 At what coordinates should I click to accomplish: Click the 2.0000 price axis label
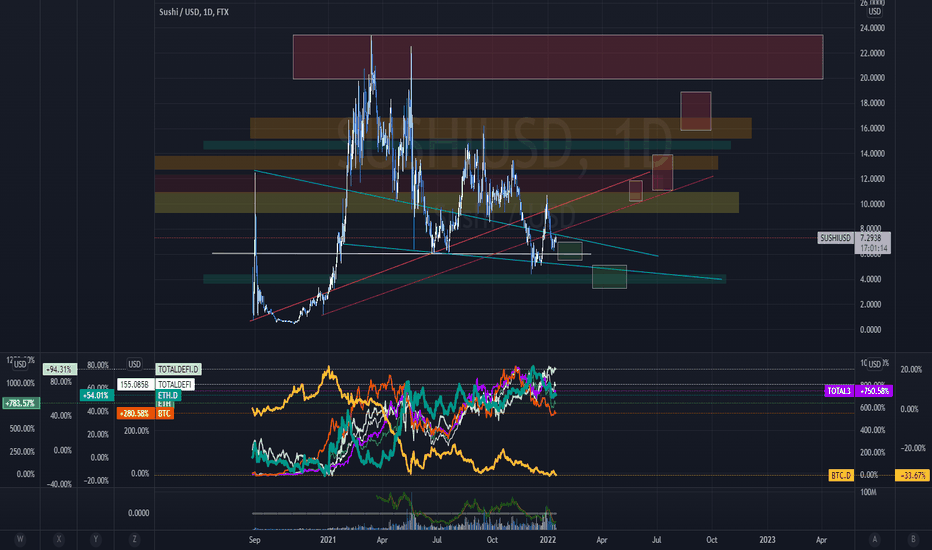(871, 304)
